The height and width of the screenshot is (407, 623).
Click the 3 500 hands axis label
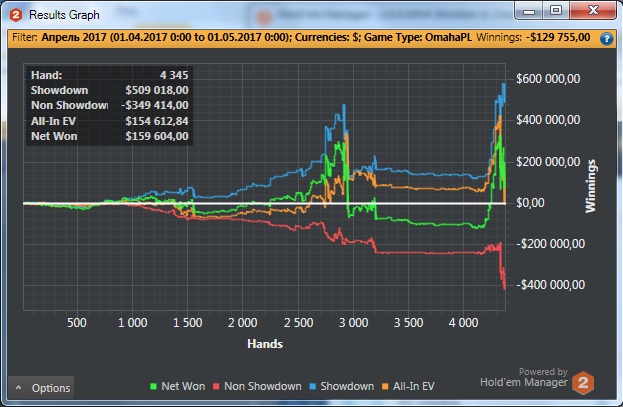[408, 322]
